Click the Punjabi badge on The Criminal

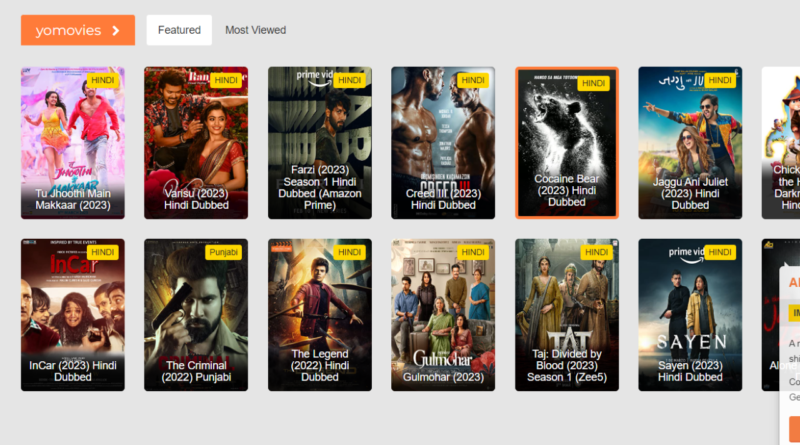pos(223,252)
